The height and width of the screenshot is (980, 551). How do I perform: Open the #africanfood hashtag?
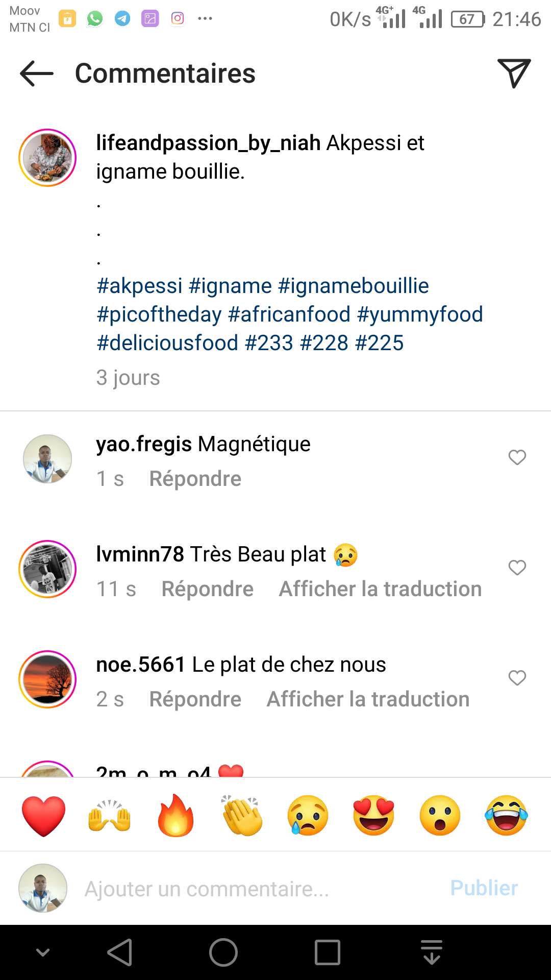[x=289, y=314]
